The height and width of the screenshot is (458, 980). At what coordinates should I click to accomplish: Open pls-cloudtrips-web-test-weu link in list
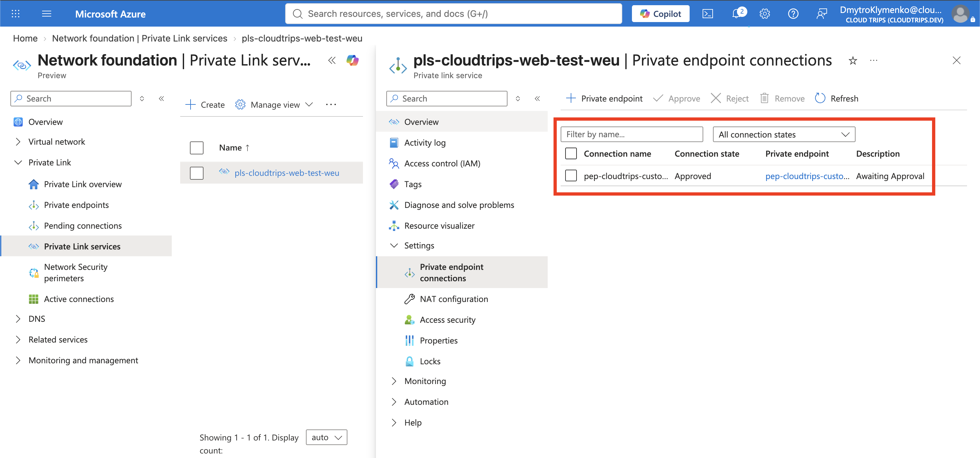[x=286, y=173]
